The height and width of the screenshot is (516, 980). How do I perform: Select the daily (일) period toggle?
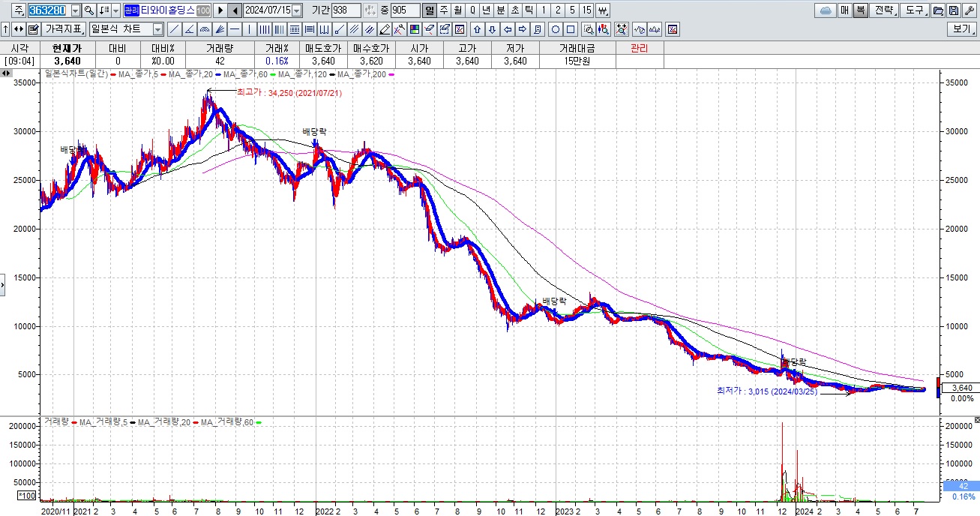click(429, 10)
